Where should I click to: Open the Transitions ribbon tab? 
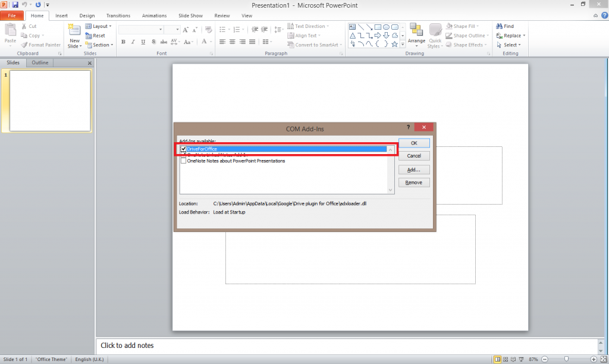118,15
